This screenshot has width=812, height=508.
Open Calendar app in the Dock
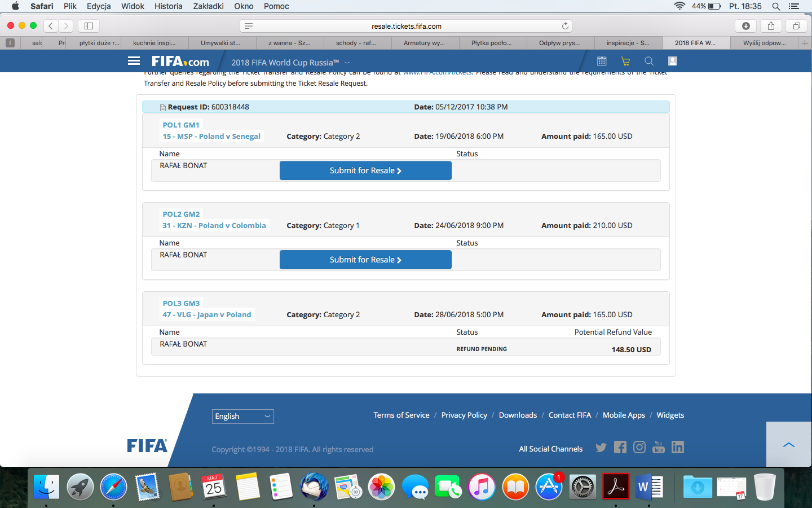pos(214,487)
